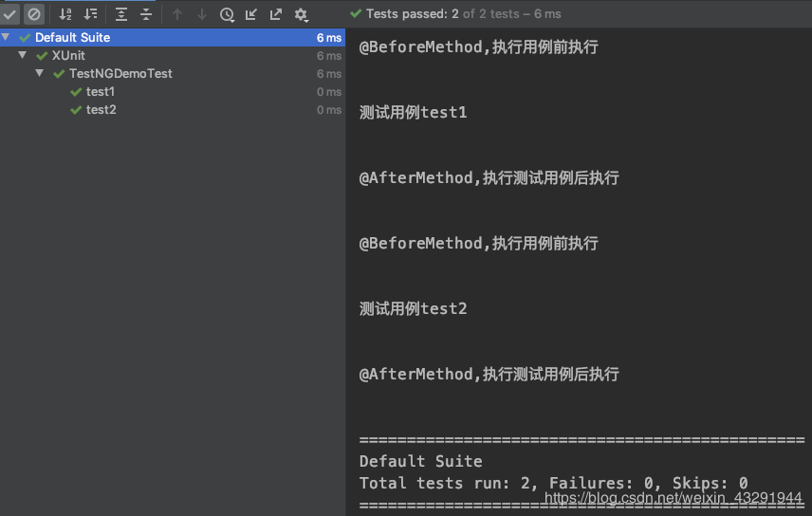Toggle the Show Ignored tests button
The width and height of the screenshot is (812, 516).
click(x=33, y=14)
